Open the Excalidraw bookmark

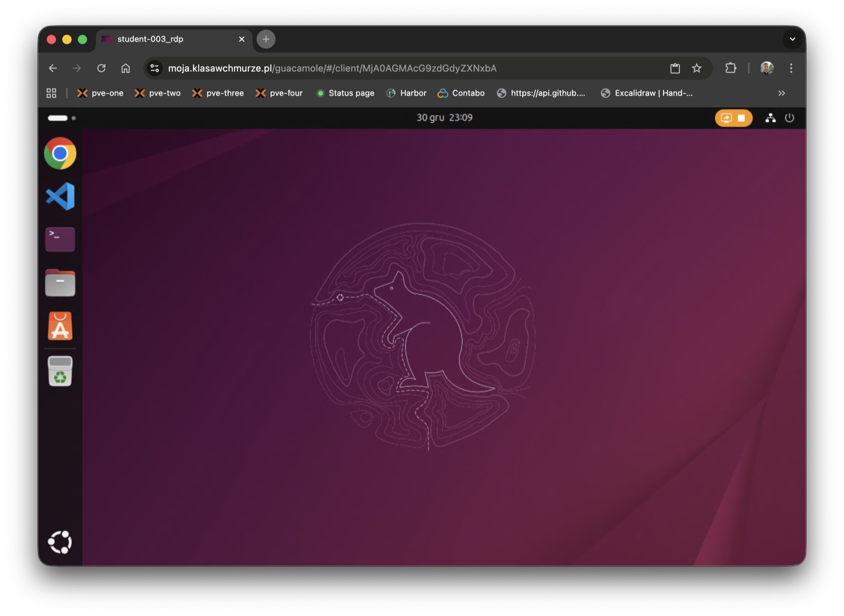tap(647, 93)
